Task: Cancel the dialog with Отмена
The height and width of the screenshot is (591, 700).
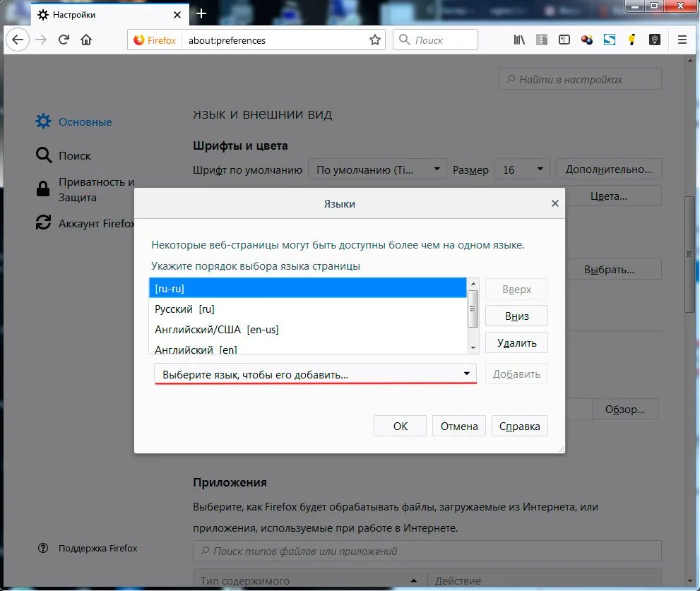Action: (x=459, y=426)
